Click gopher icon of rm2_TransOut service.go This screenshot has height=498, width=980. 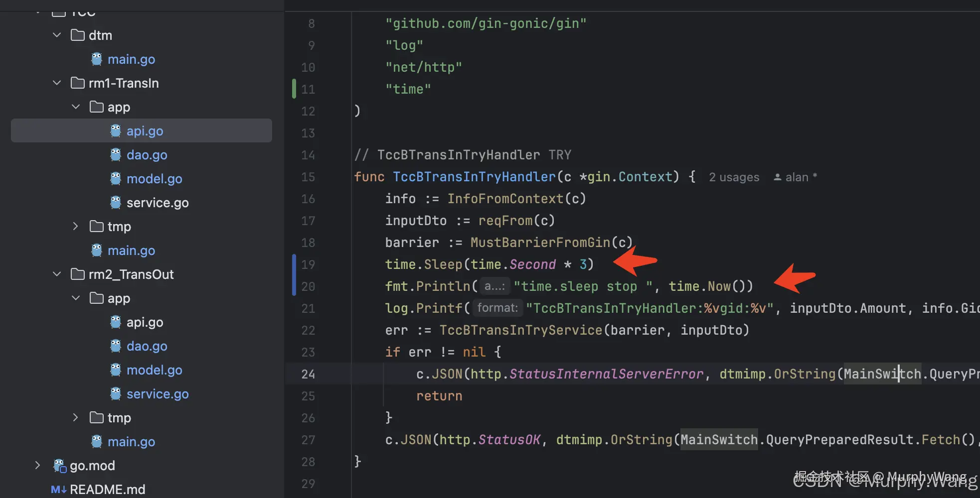coord(116,394)
